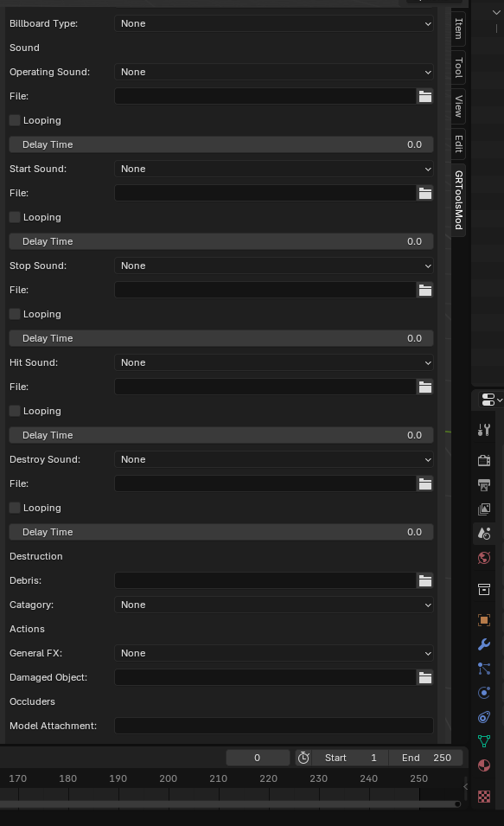Browse for a Damaged Object file
This screenshot has height=826, width=504.
pyautogui.click(x=425, y=677)
